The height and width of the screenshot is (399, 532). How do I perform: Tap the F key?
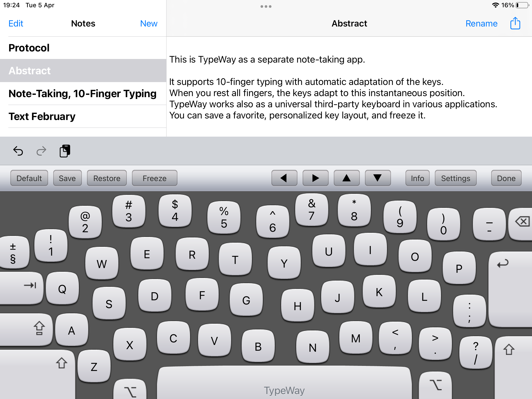tap(202, 294)
